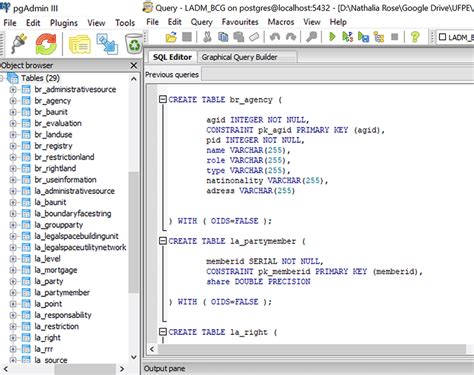Screen dimensions: 474x375
Task: Click the Redo arrow icon
Action: click(291, 37)
